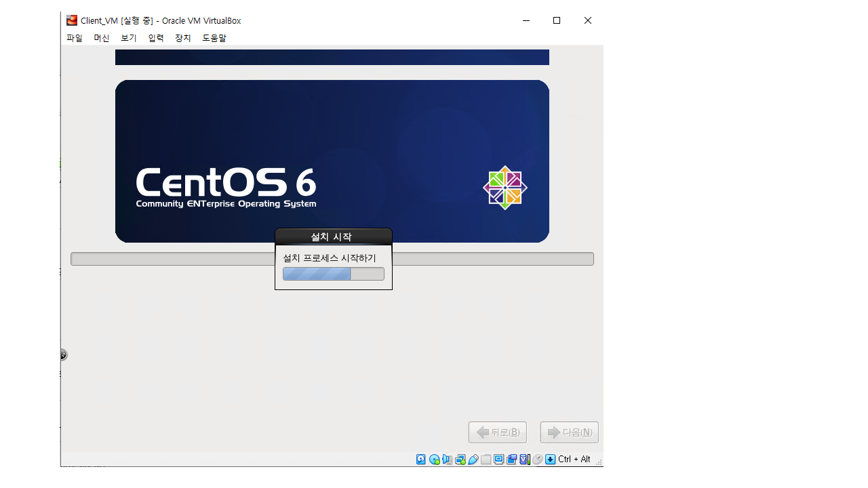Click the display settings status icon
Screen dimensions: 868x488
[499, 460]
